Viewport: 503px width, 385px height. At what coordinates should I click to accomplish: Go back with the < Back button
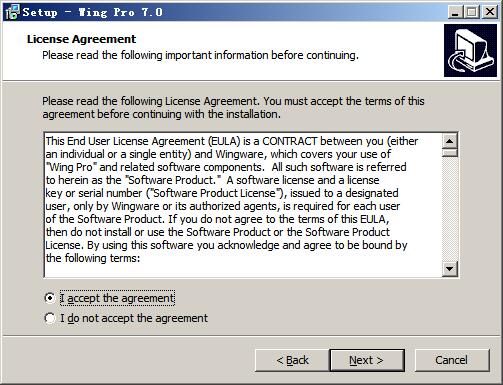(x=292, y=360)
